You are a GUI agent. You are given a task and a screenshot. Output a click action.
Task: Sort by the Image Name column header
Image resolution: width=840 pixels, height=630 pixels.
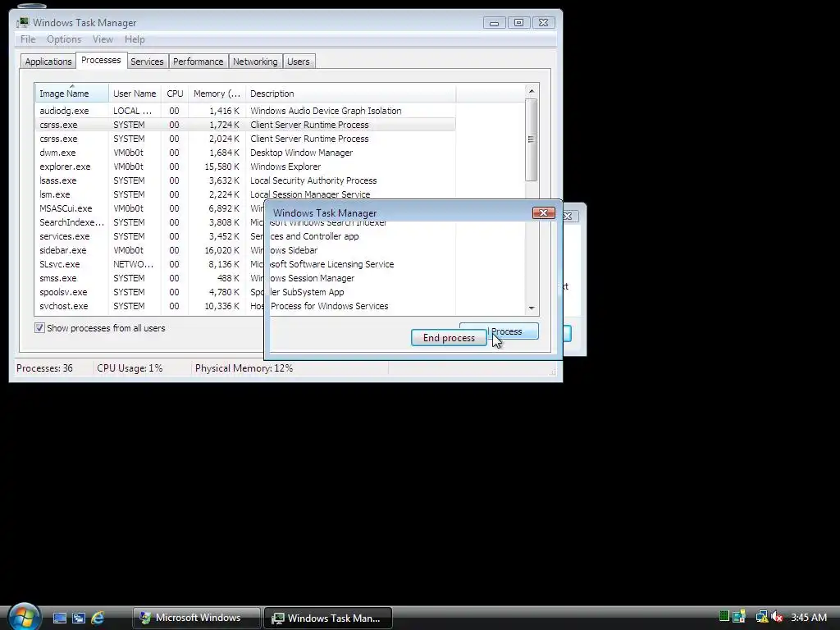(72, 94)
